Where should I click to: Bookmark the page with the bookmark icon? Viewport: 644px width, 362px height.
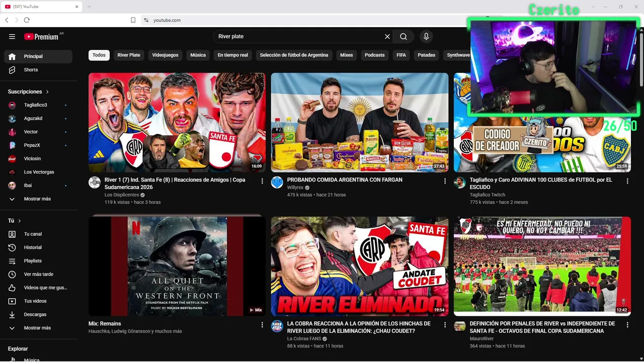pos(133,20)
